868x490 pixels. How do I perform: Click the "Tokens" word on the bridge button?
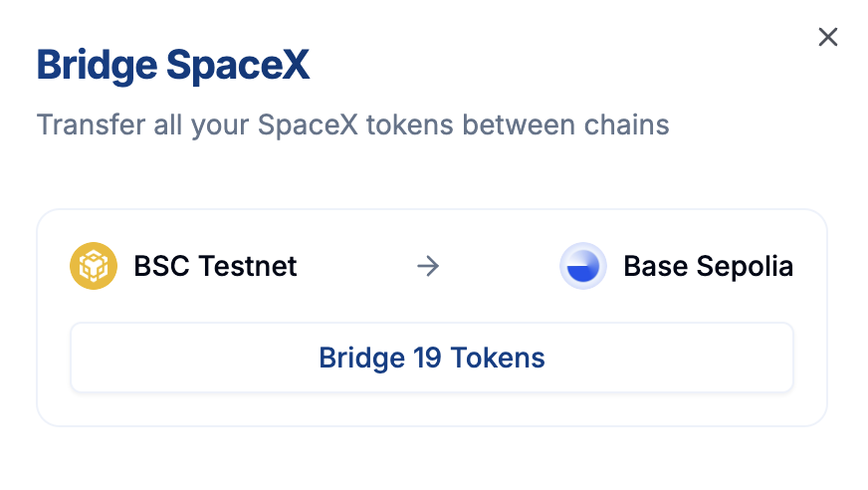pyautogui.click(x=498, y=358)
